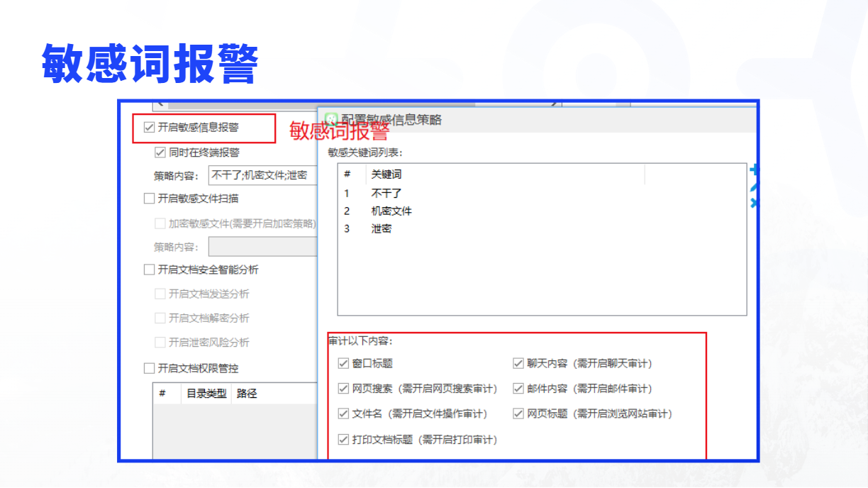Toggle the 开启敏感信息报警 checkbox
The image size is (868, 488).
[149, 128]
